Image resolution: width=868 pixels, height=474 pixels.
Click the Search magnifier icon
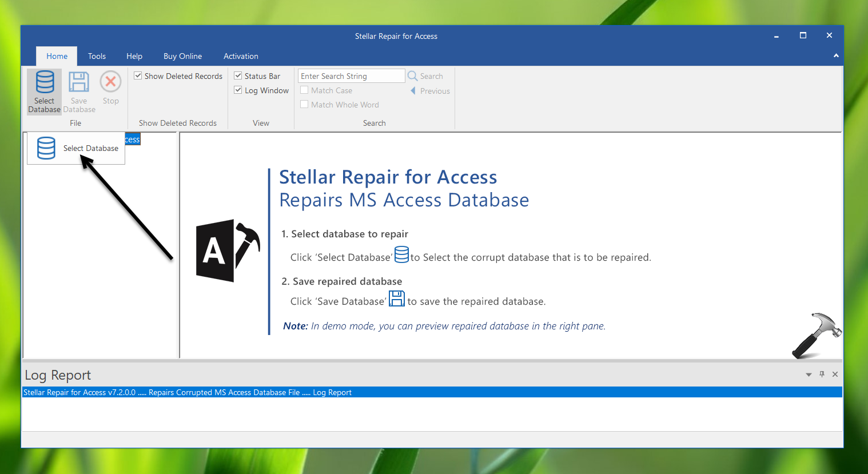412,76
